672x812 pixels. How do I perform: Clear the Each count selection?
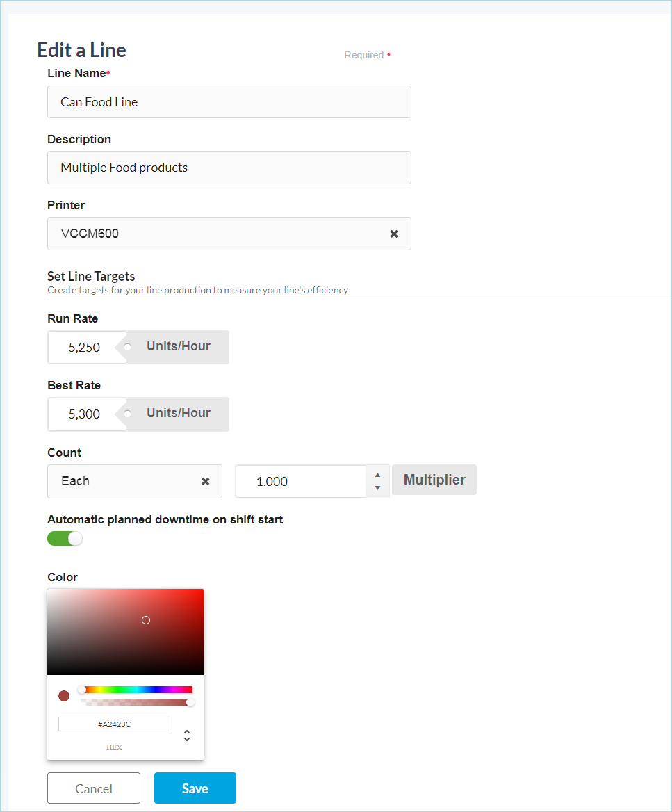click(x=206, y=481)
